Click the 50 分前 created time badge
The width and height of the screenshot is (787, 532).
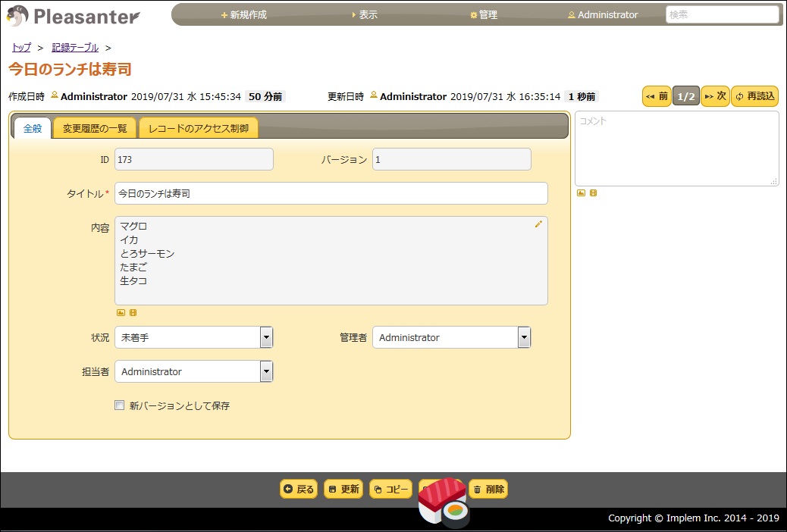click(x=265, y=96)
